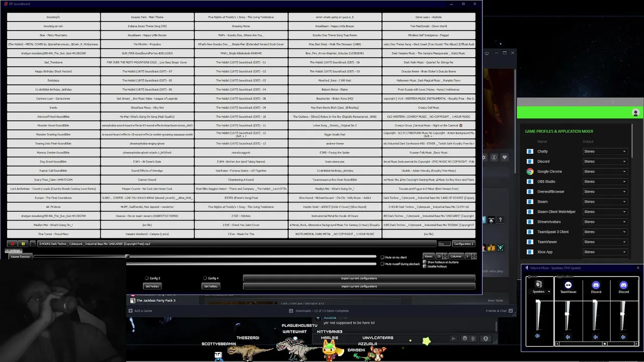The image size is (644, 362).
Task: Click the Speakers device icon in Volume Mixer
Action: coord(538,285)
